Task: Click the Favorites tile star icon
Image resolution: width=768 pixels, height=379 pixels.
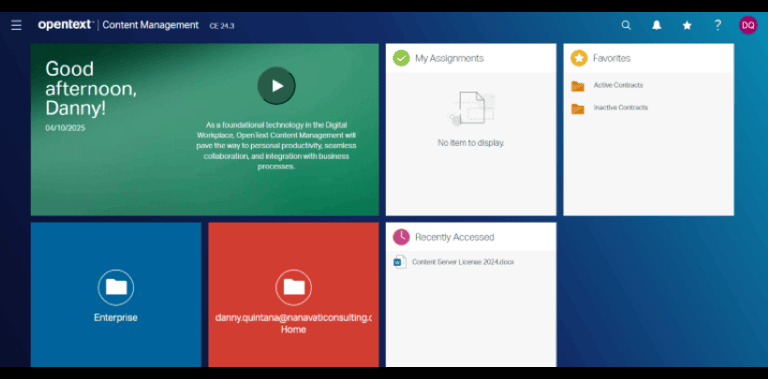Action: point(579,58)
